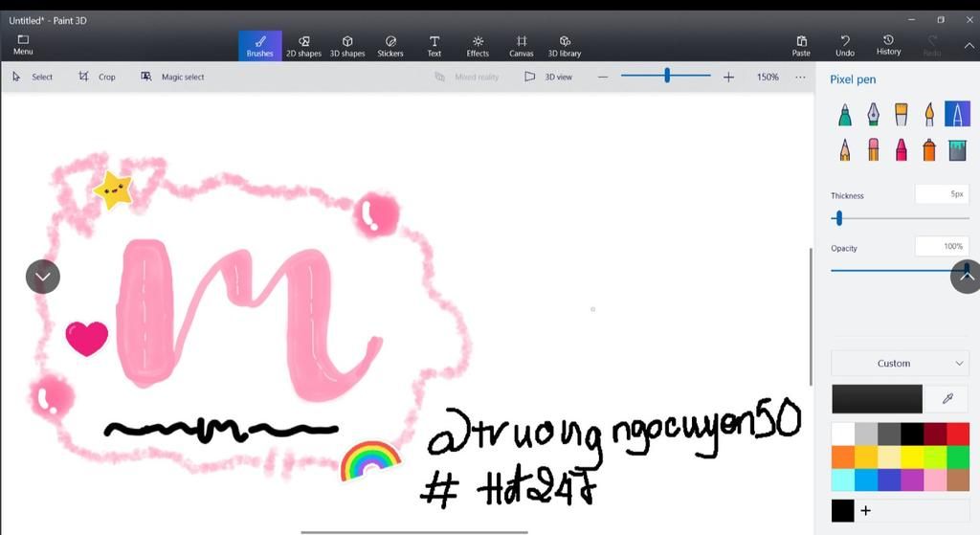
Task: Select the black custom color swatch
Action: click(842, 511)
